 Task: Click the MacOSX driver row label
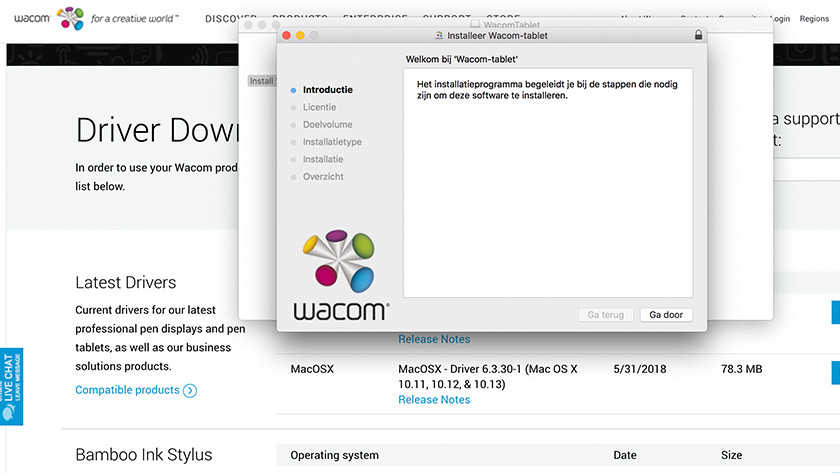(312, 369)
